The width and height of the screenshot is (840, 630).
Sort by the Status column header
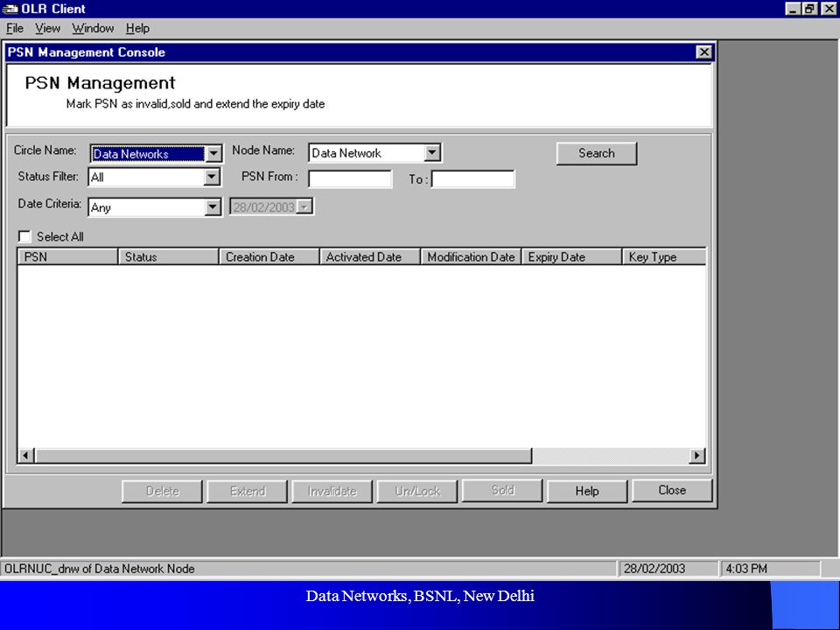[x=168, y=256]
